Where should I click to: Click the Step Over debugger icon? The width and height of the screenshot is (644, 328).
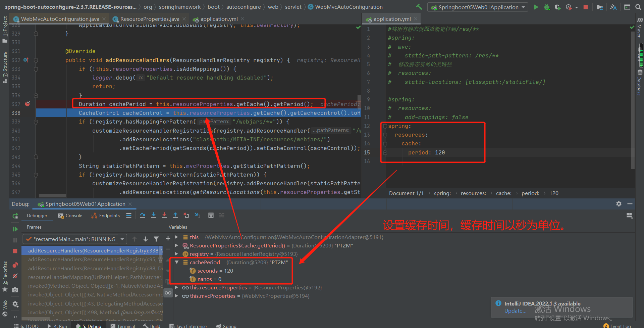(143, 216)
